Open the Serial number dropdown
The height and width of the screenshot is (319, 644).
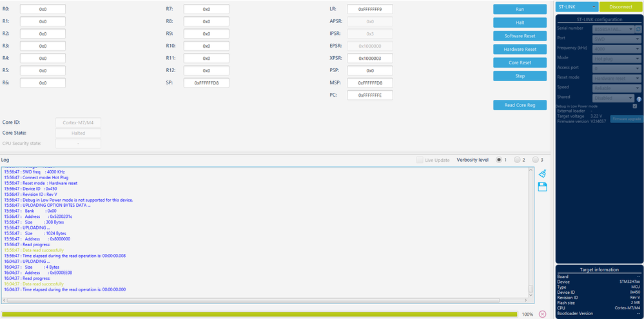coord(614,29)
